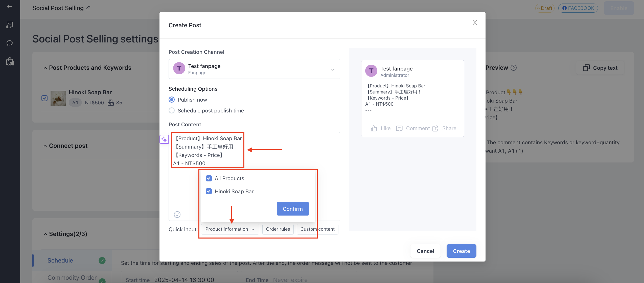Viewport: 644px width, 283px height.
Task: Click the blue Create button
Action: point(462,251)
